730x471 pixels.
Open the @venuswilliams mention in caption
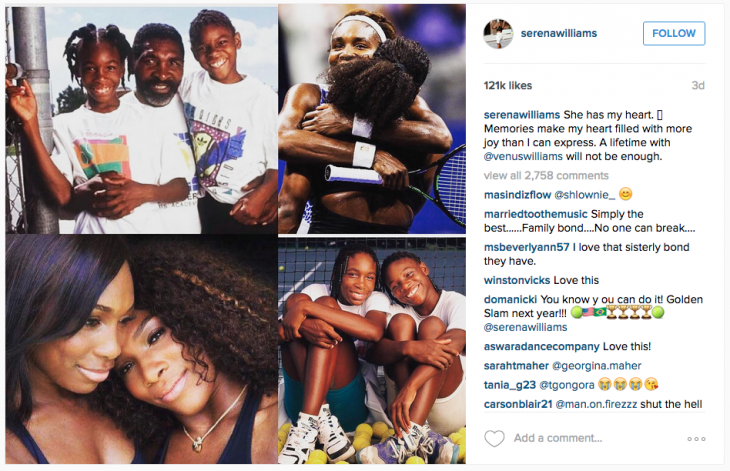[523, 156]
